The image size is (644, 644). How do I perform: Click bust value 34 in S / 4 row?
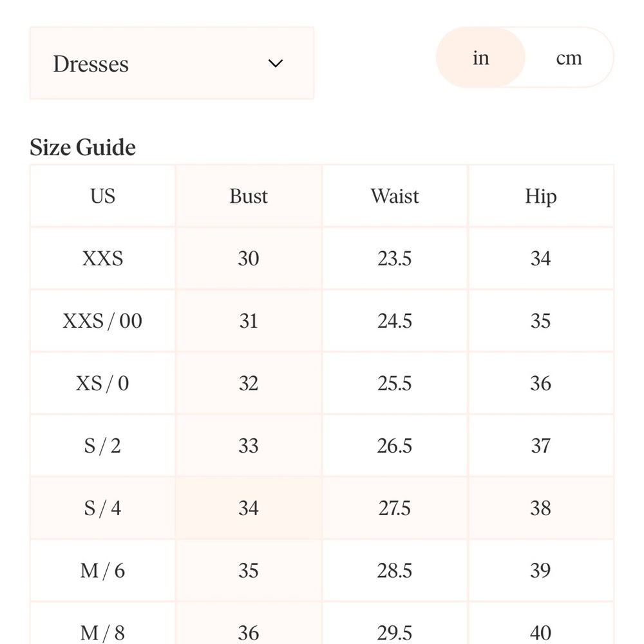click(x=249, y=508)
